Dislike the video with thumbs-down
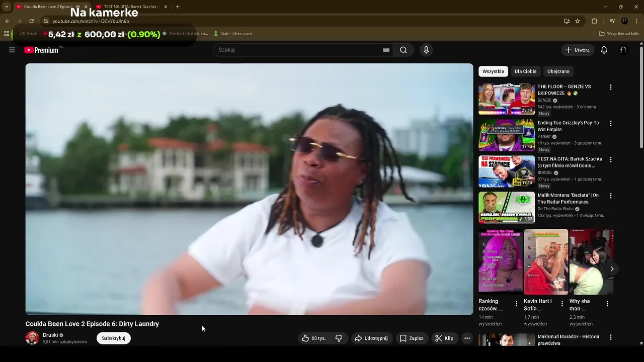 (x=339, y=338)
